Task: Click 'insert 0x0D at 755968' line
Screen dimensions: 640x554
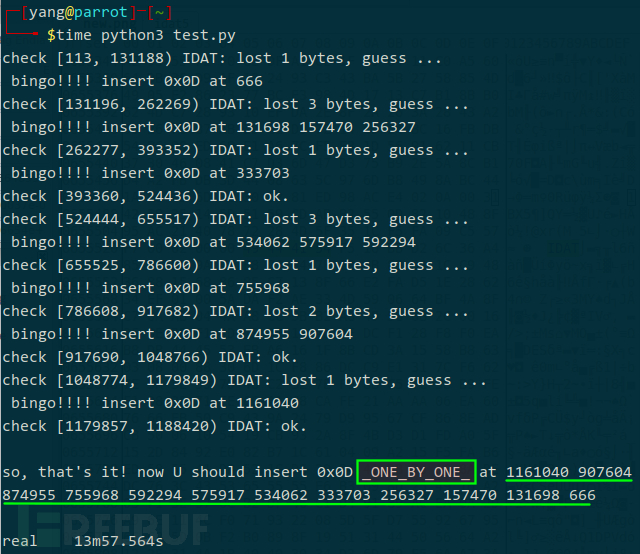Action: click(x=150, y=288)
